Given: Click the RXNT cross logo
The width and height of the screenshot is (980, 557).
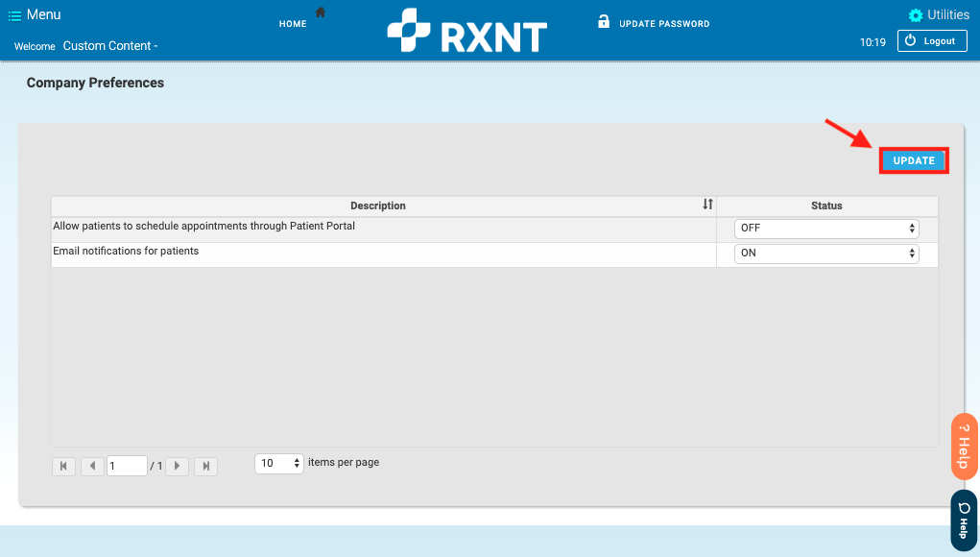Looking at the screenshot, I should (x=409, y=30).
